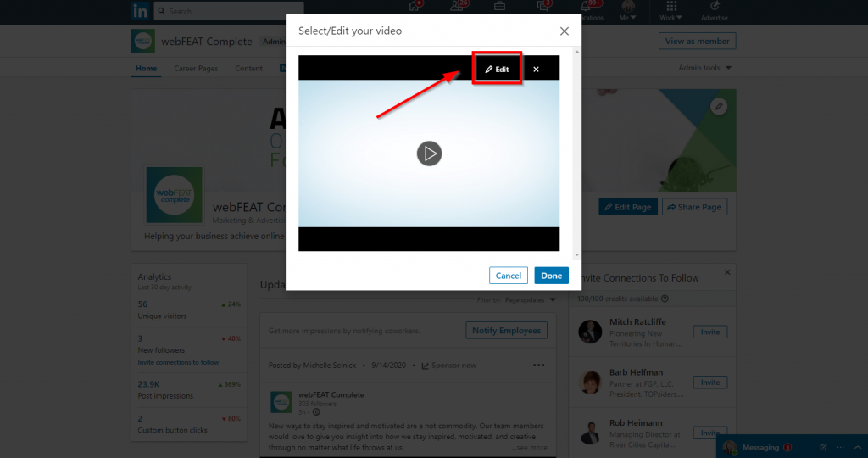Click the Edit button on the video

click(497, 70)
